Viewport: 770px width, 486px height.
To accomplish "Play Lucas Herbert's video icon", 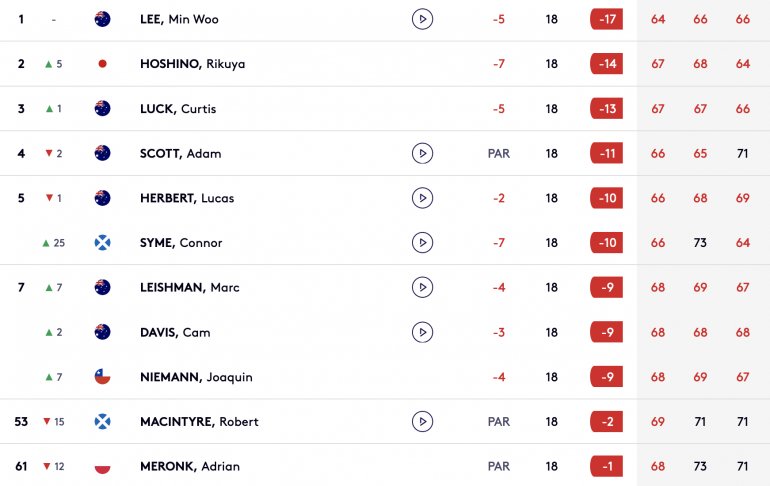I will 422,198.
